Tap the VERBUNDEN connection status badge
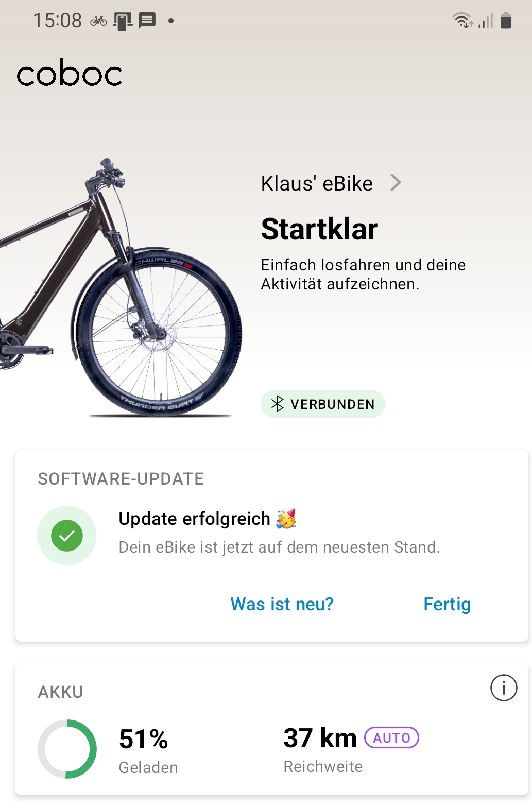The image size is (532, 807). [x=323, y=404]
